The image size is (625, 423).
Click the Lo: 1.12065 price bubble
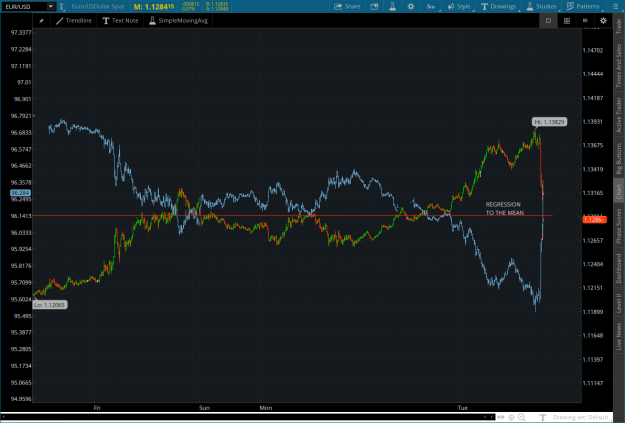pyautogui.click(x=49, y=305)
